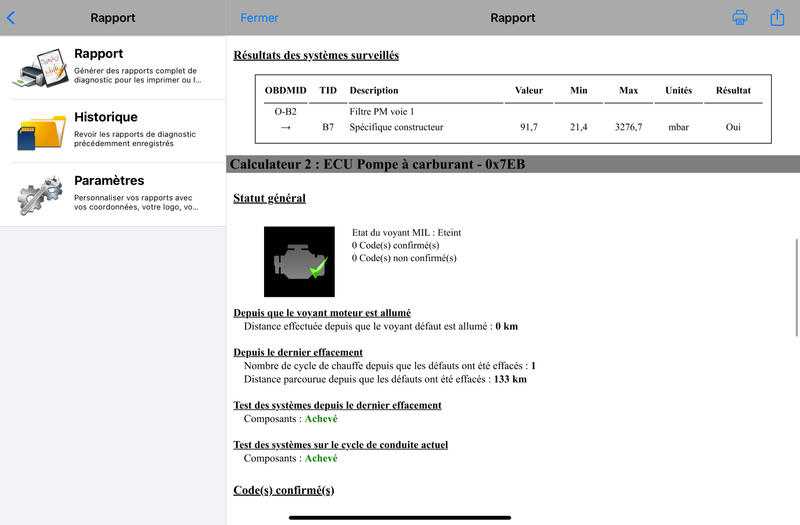Click the Min column header
This screenshot has height=525, width=800.
tap(579, 90)
